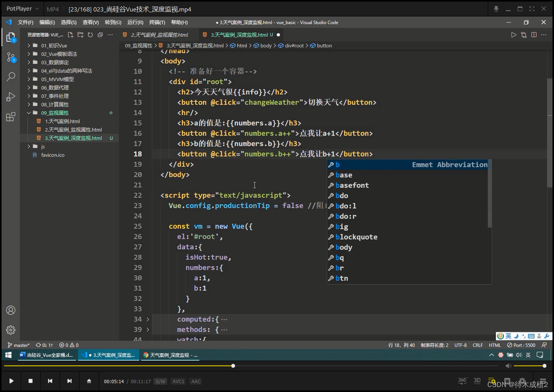The width and height of the screenshot is (554, 392).
Task: Refresh the explorer file tree
Action: [x=90, y=35]
